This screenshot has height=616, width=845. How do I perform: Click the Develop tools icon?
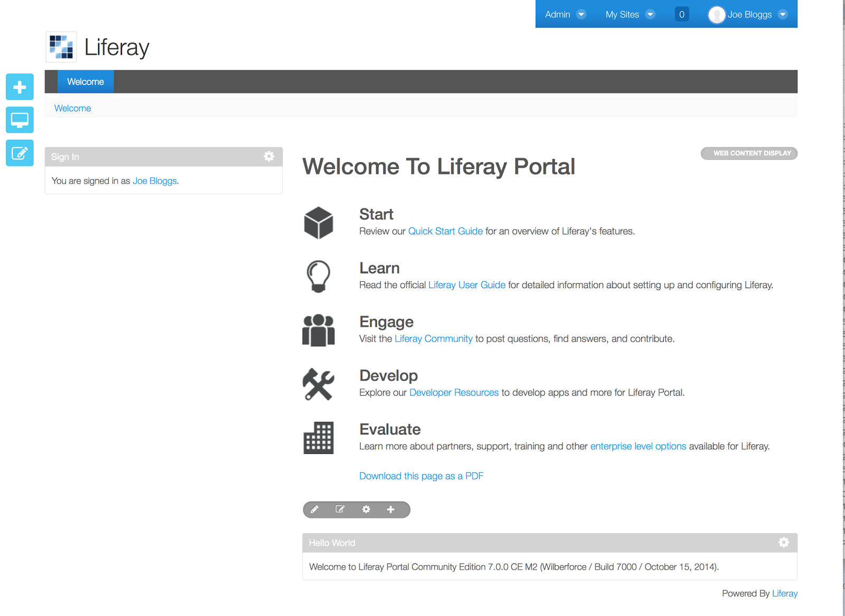click(x=318, y=384)
